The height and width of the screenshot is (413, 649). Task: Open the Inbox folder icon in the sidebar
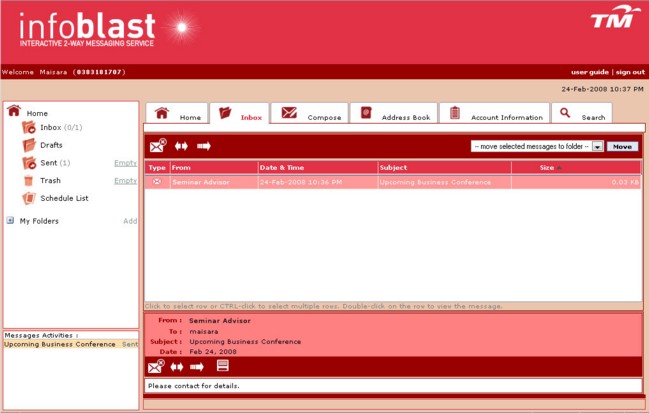[x=29, y=127]
